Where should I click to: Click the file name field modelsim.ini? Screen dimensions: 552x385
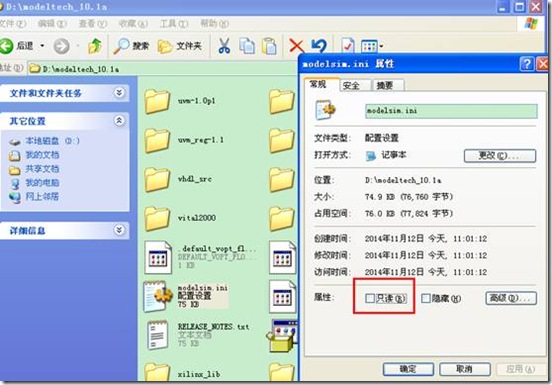[451, 111]
